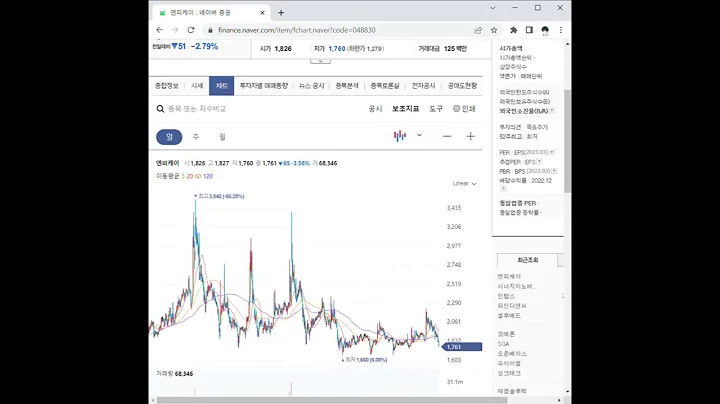This screenshot has height=404, width=720.
Task: Open the Linear scale dropdown
Action: 464,184
